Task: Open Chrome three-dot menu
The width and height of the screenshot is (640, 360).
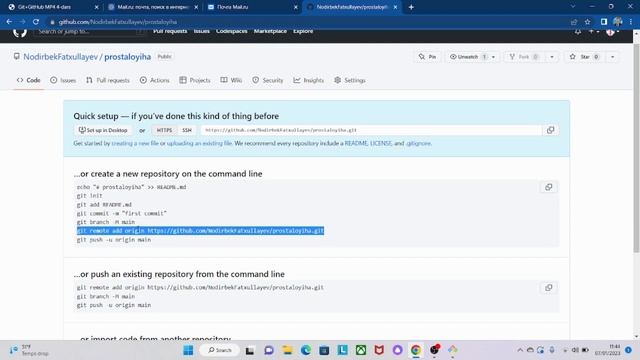Action: click(631, 22)
